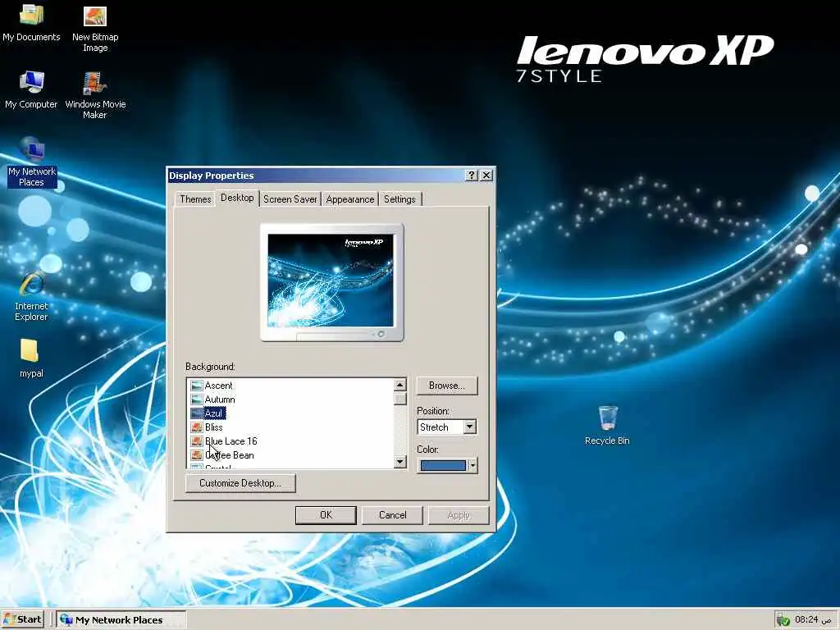Select Blue Lace 16 background
The width and height of the screenshot is (840, 630).
point(231,441)
